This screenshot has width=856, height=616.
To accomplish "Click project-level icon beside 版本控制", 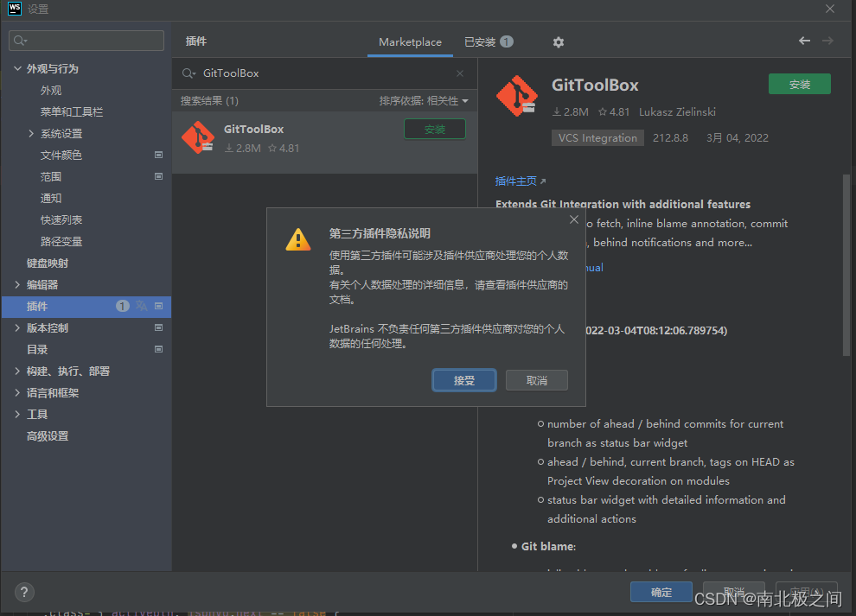I will coord(159,327).
